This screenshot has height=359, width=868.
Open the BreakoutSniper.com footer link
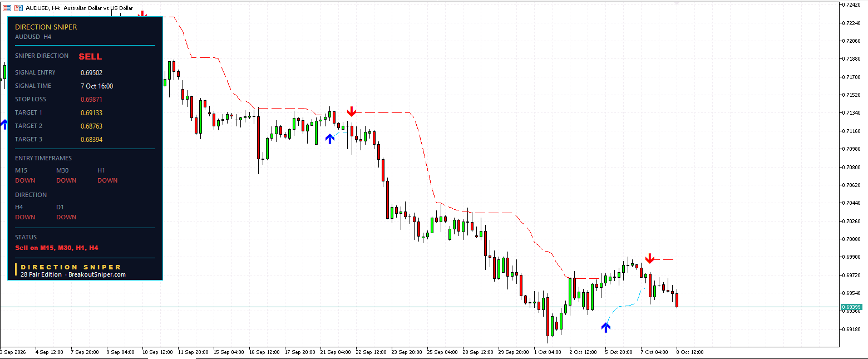pyautogui.click(x=97, y=274)
